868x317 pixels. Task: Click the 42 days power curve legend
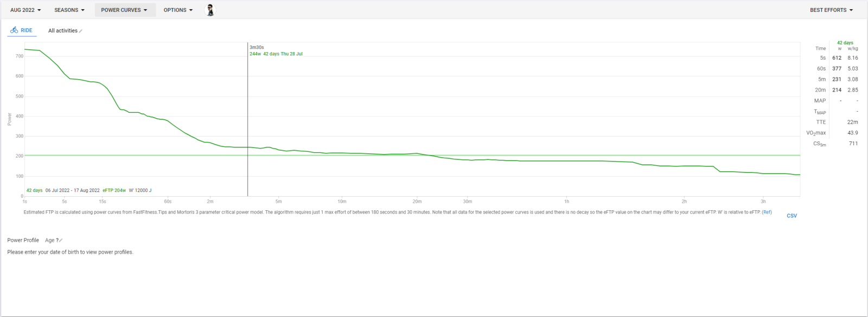[34, 190]
